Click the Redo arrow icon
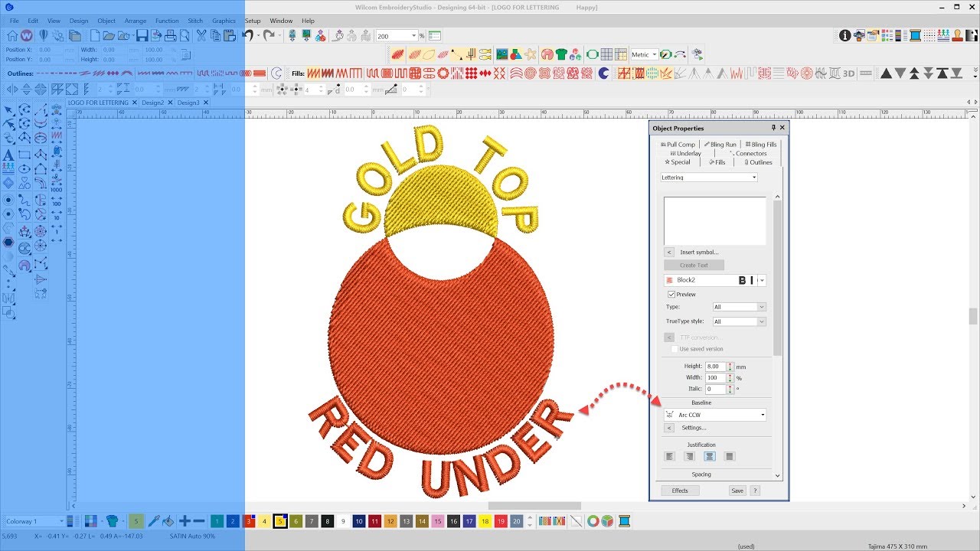 [269, 35]
